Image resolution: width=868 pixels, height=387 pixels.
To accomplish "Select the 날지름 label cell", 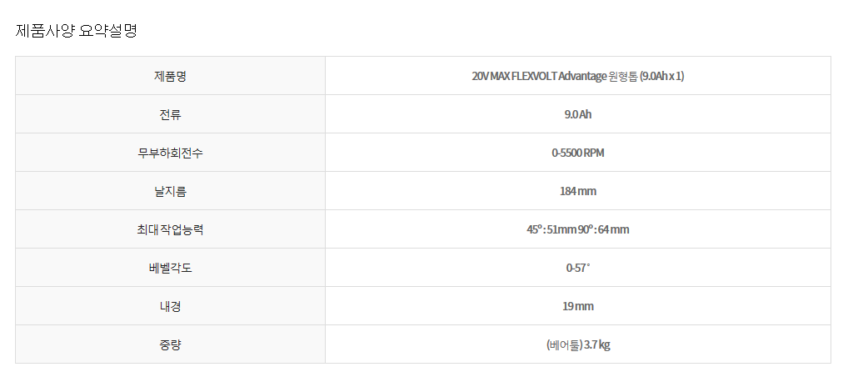I will click(x=170, y=191).
